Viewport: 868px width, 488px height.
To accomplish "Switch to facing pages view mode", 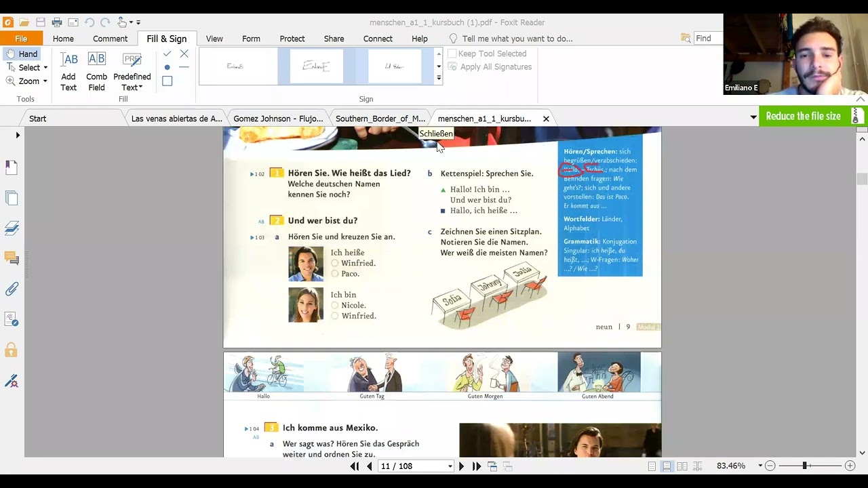I will pyautogui.click(x=682, y=466).
